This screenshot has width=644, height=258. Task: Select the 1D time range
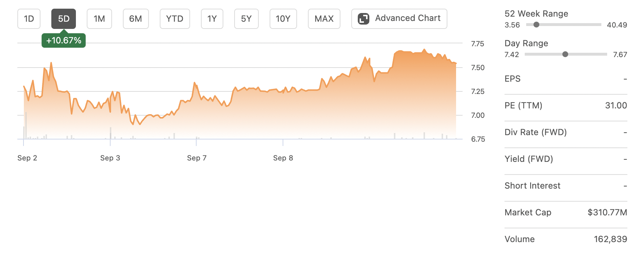(29, 19)
